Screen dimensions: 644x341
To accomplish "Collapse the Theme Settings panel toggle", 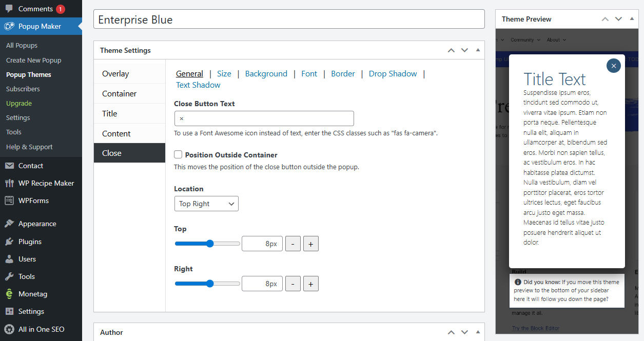I will [478, 50].
